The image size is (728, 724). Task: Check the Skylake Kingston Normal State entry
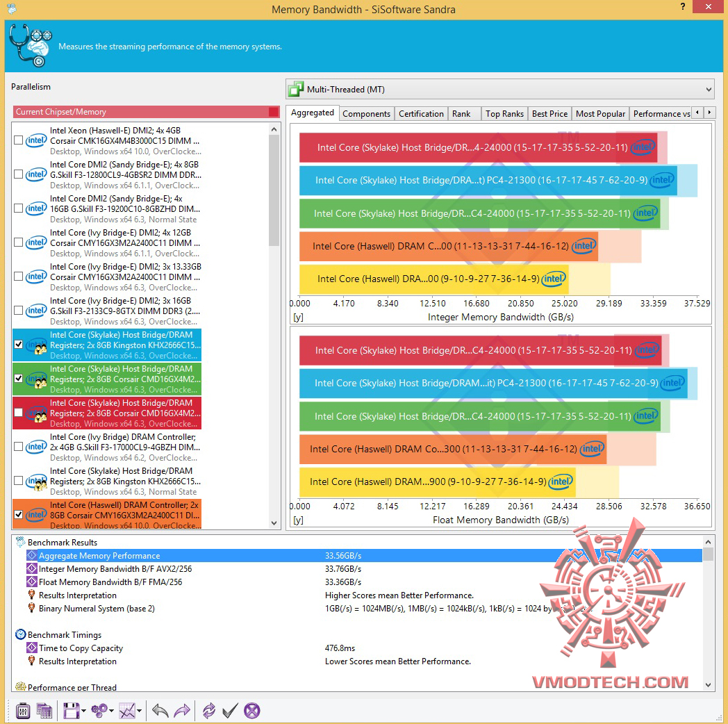[19, 481]
